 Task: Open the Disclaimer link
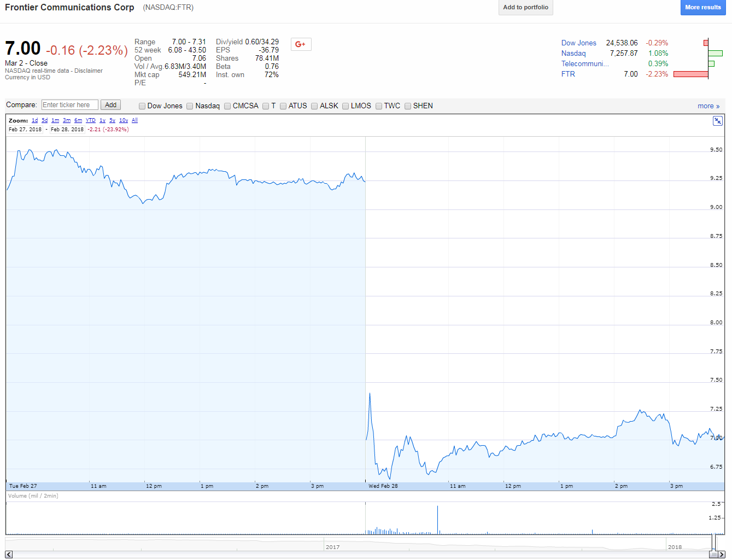pyautogui.click(x=89, y=71)
